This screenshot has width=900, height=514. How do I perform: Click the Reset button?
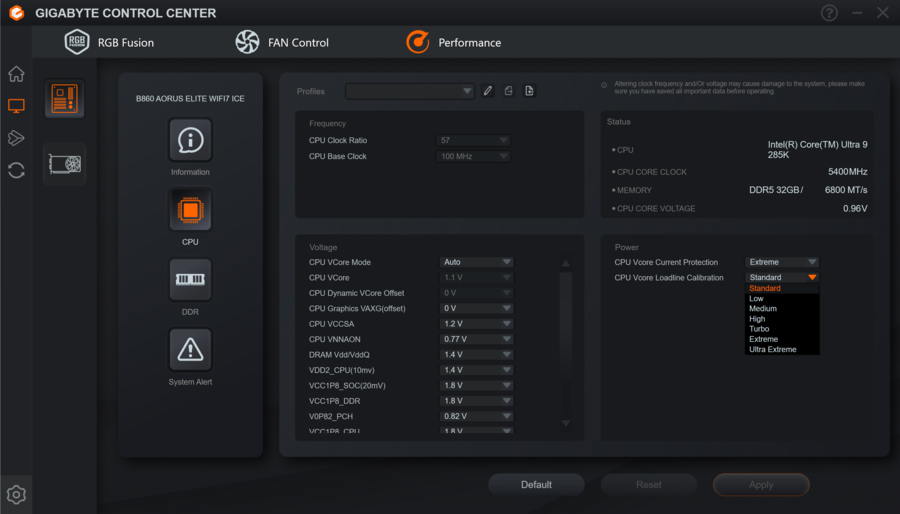[649, 485]
